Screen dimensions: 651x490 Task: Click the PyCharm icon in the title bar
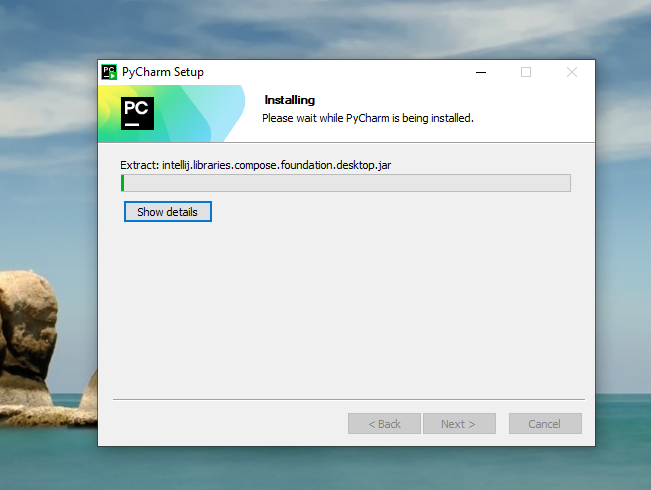click(x=110, y=72)
